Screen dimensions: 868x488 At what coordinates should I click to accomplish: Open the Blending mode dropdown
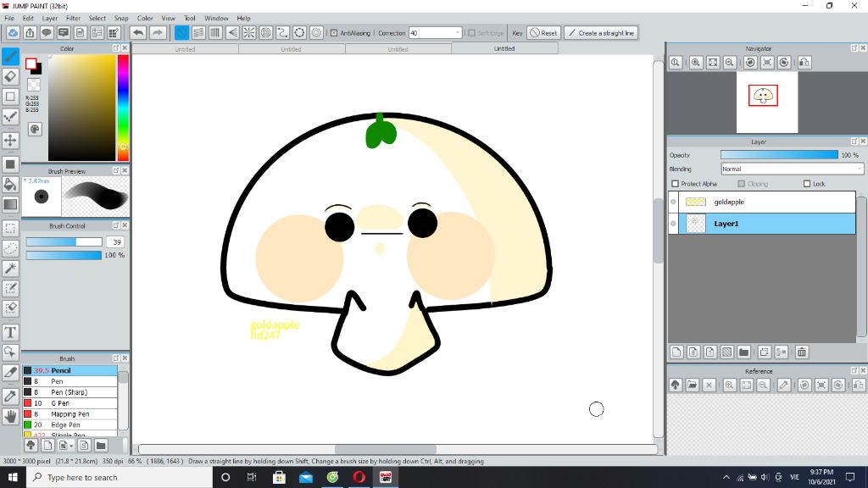[x=792, y=169]
